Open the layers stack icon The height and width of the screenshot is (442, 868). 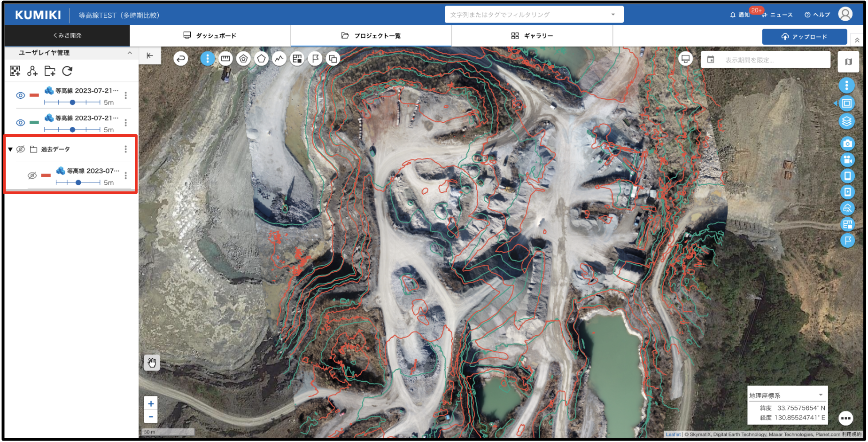pos(846,121)
